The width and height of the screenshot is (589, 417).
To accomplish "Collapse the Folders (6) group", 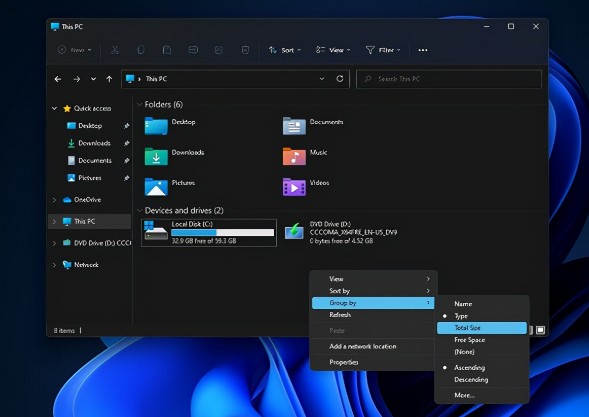I will pos(139,104).
